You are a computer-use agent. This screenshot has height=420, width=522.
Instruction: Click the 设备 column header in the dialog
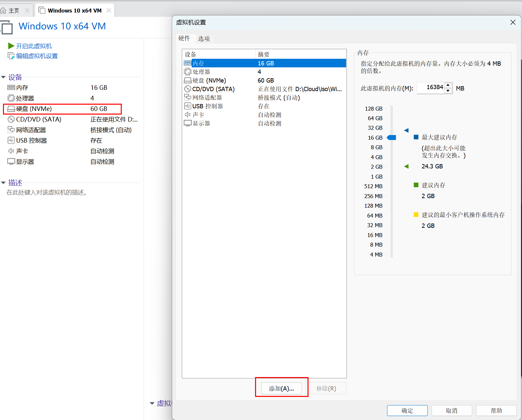(x=219, y=54)
